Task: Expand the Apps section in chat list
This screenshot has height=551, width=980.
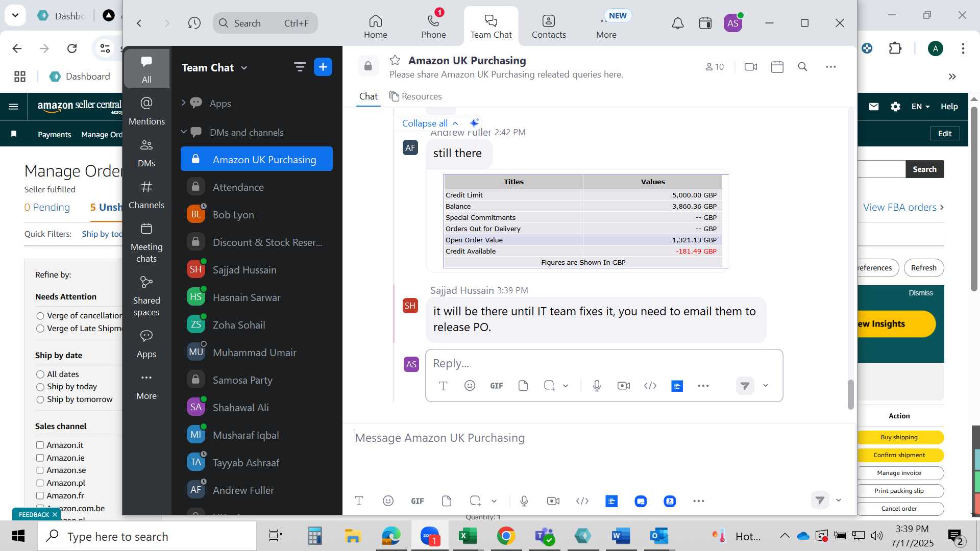Action: click(183, 103)
